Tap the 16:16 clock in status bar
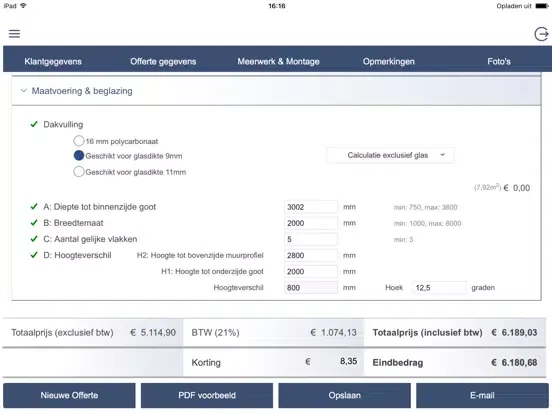The width and height of the screenshot is (552, 414). 277,6
